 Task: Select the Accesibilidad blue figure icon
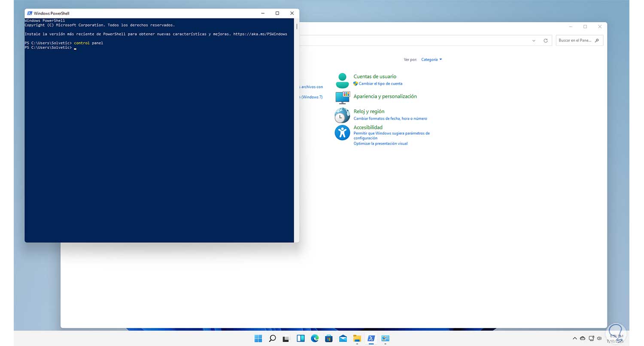pyautogui.click(x=342, y=132)
